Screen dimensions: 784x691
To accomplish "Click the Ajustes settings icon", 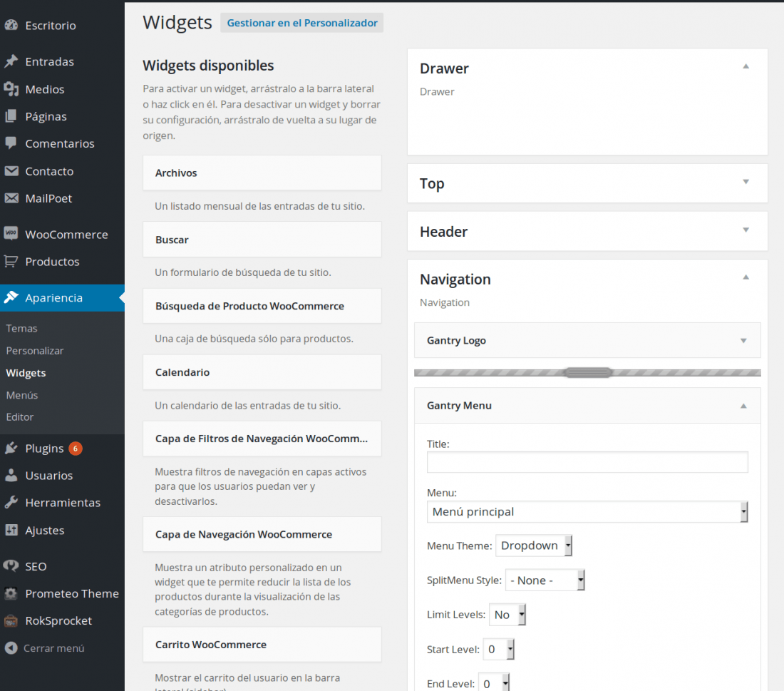I will coord(11,530).
